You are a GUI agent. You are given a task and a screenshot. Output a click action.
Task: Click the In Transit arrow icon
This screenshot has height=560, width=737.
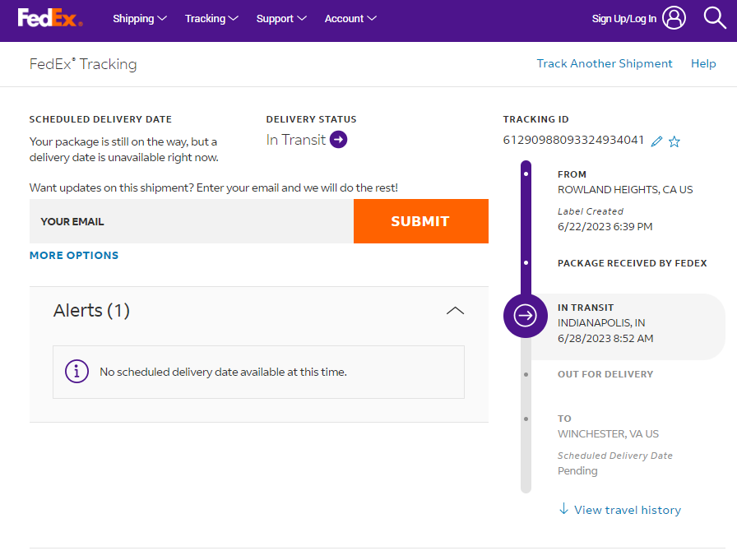tap(338, 140)
